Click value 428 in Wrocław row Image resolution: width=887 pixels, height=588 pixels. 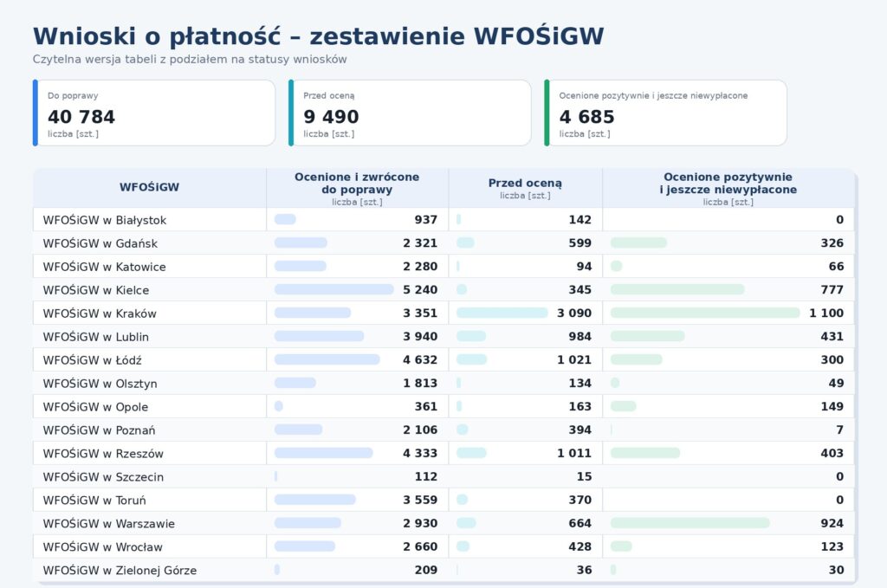pyautogui.click(x=579, y=546)
